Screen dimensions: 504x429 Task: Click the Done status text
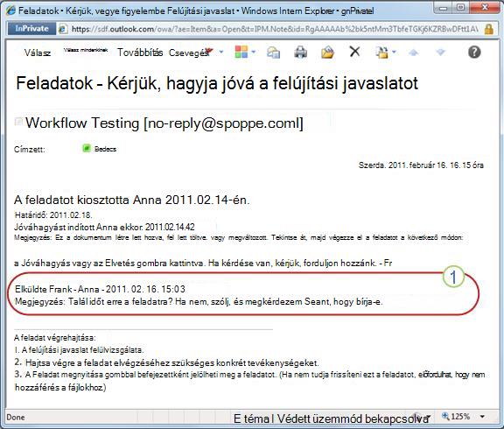[16, 417]
